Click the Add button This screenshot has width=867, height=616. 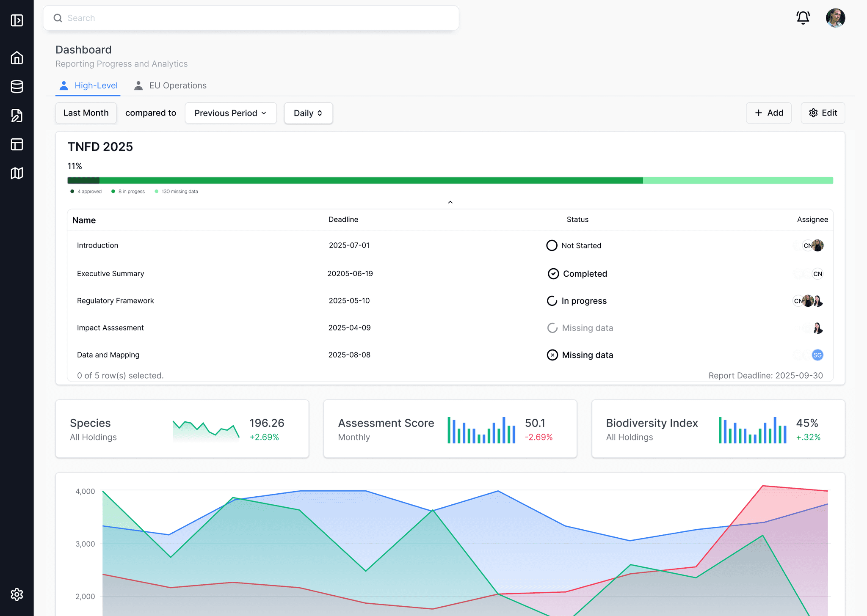click(x=768, y=113)
